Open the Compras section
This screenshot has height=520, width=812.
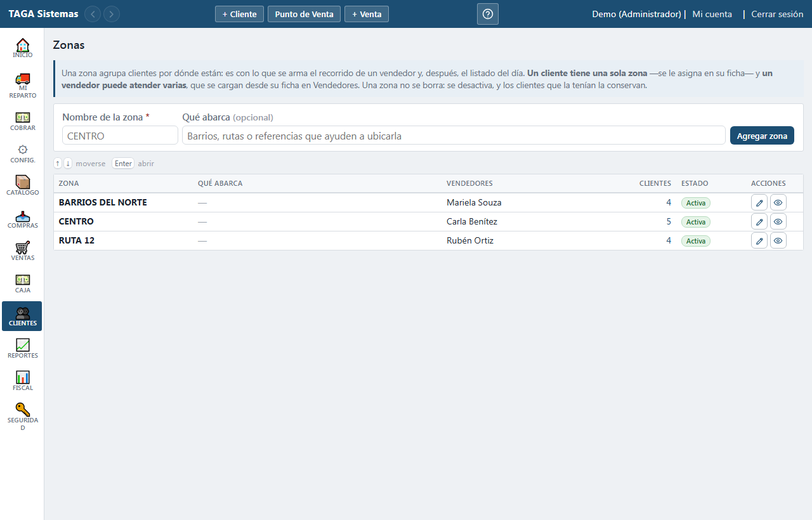coord(22,219)
